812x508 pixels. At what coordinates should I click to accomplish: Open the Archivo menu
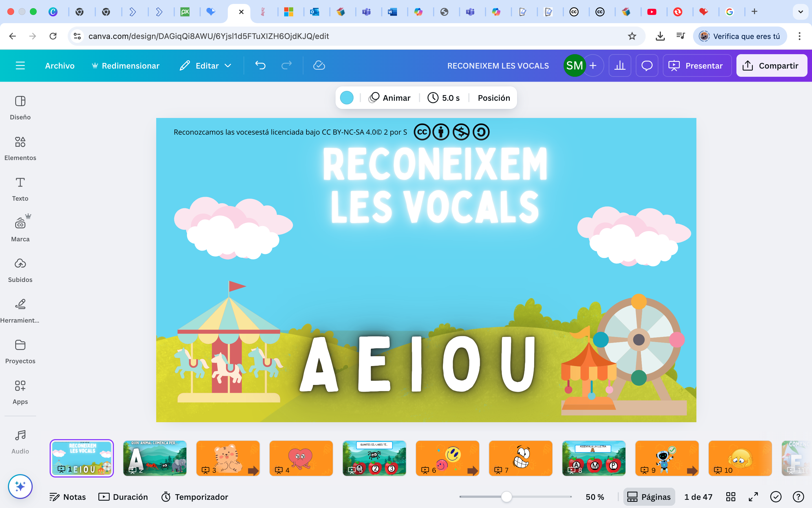[60, 65]
